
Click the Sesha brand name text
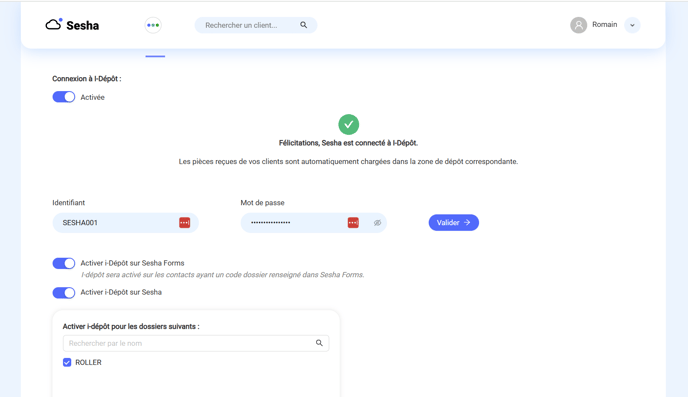[82, 25]
